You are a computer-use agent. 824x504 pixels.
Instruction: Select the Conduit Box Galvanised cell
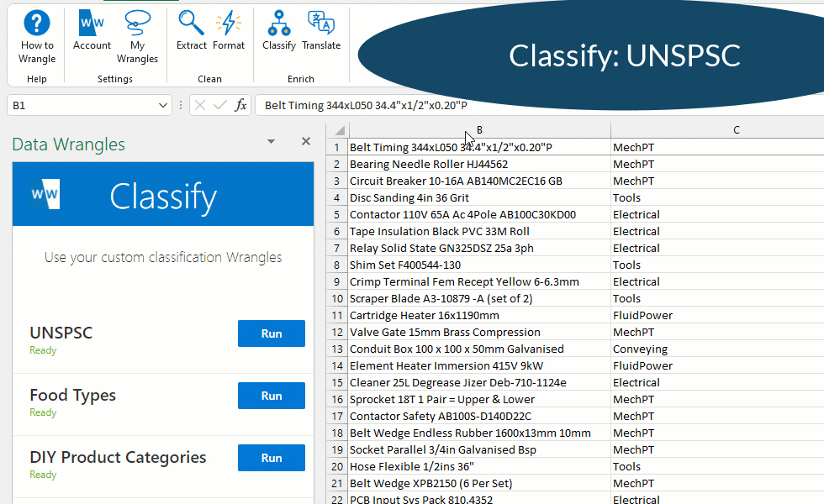479,349
